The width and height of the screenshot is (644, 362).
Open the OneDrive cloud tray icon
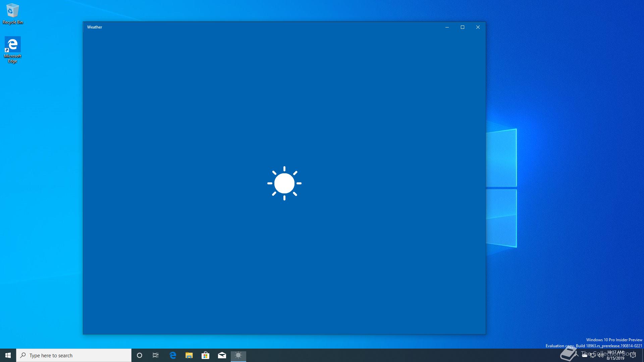[x=585, y=355]
